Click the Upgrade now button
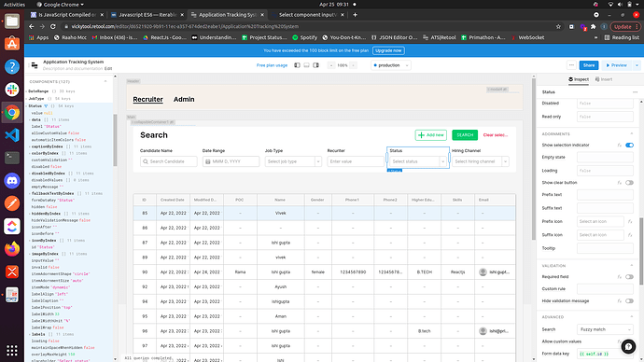 click(x=388, y=50)
